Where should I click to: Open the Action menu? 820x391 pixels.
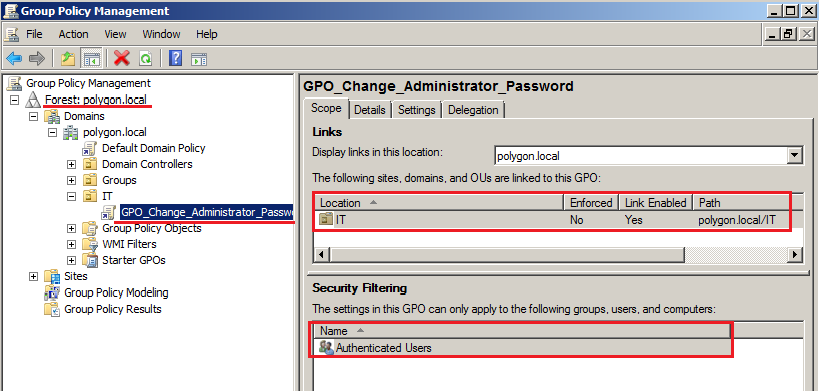coord(73,34)
